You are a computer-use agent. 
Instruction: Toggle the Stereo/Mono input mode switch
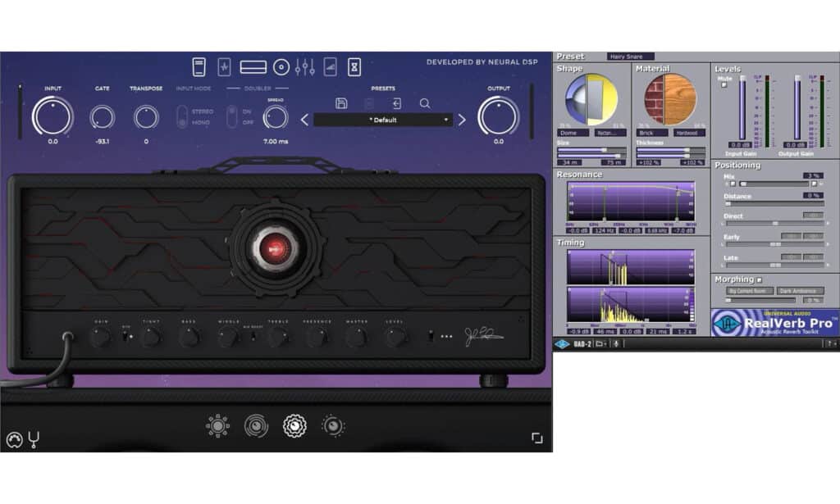pyautogui.click(x=181, y=117)
